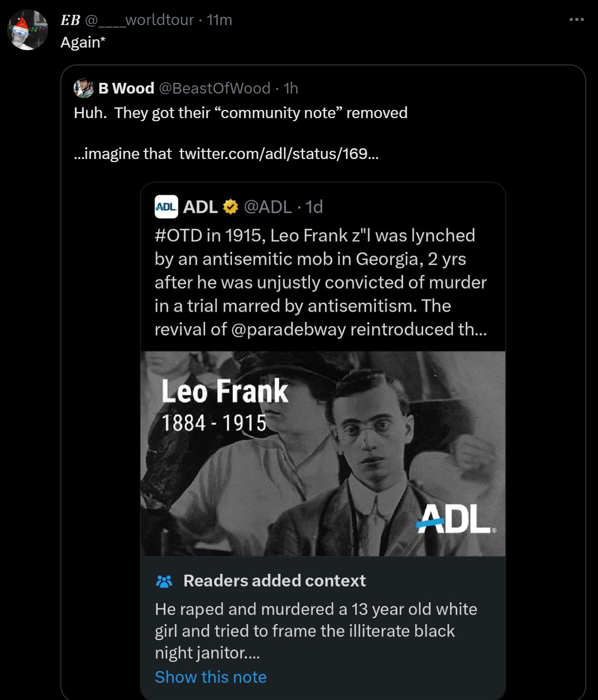Click the @ADL handle in the quoted tweet
Image resolution: width=598 pixels, height=700 pixels.
point(268,207)
